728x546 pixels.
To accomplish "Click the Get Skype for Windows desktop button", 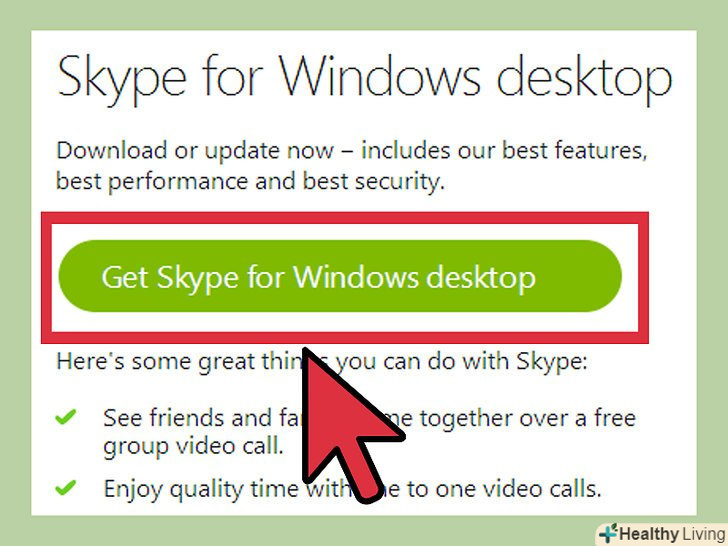I will (x=339, y=276).
